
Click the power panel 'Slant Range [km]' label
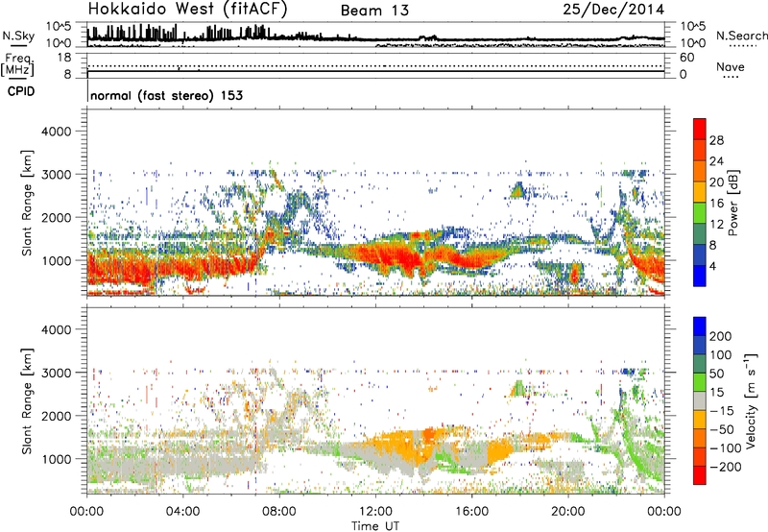point(27,203)
